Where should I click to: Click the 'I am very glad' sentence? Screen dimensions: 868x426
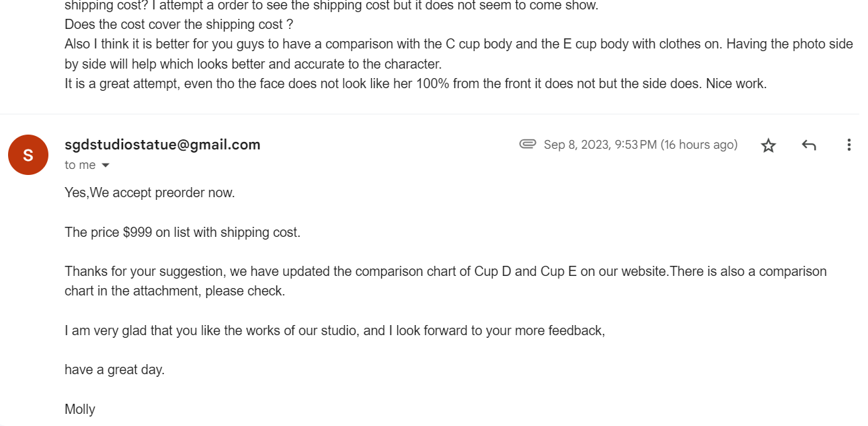(335, 330)
